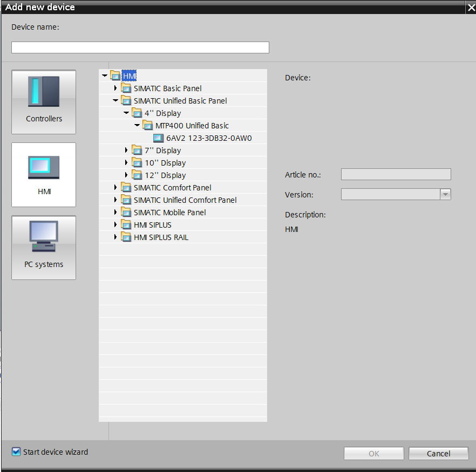The width and height of the screenshot is (476, 472).
Task: Expand the 10'' Display node
Action: coord(126,162)
